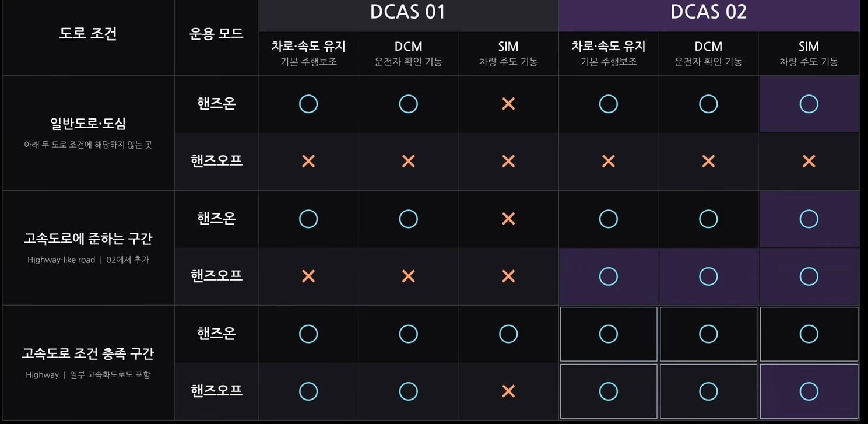Click circle for DCAS 02 차로·속도 유지 고속도로 준하는 핸즈오프

608,276
